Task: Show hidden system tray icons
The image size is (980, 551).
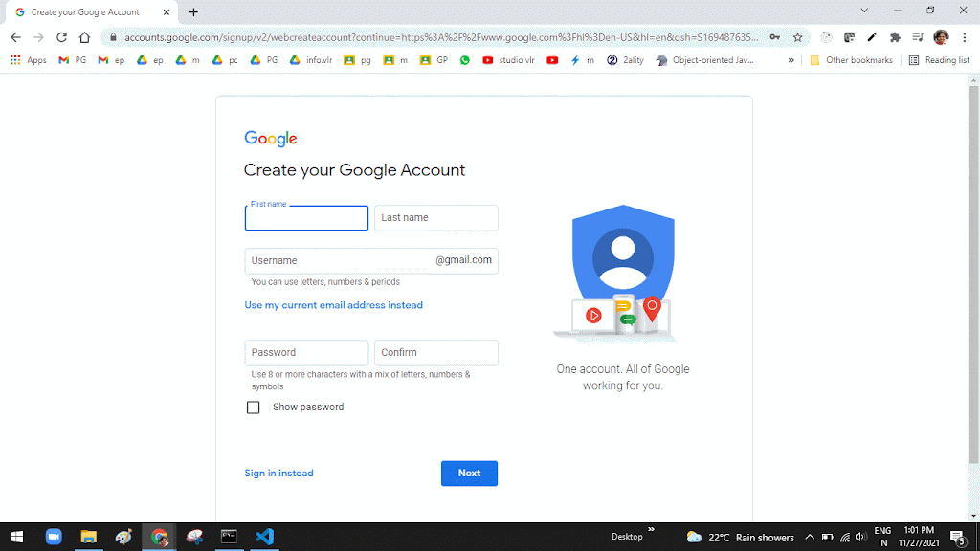Action: 810,537
